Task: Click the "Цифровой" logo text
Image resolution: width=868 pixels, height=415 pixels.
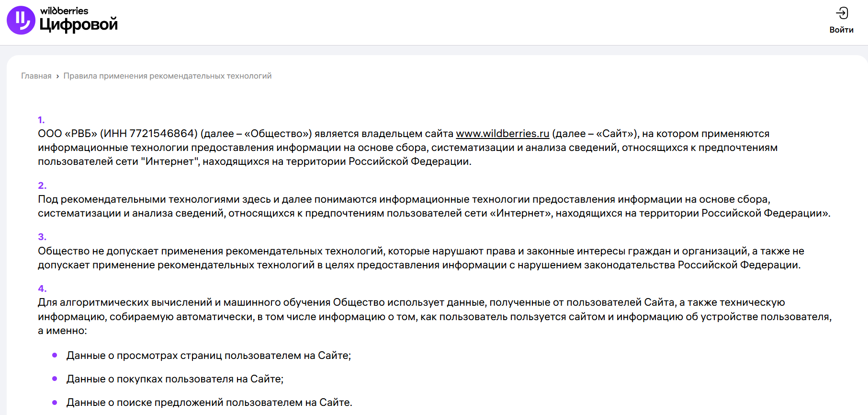Action: (79, 24)
